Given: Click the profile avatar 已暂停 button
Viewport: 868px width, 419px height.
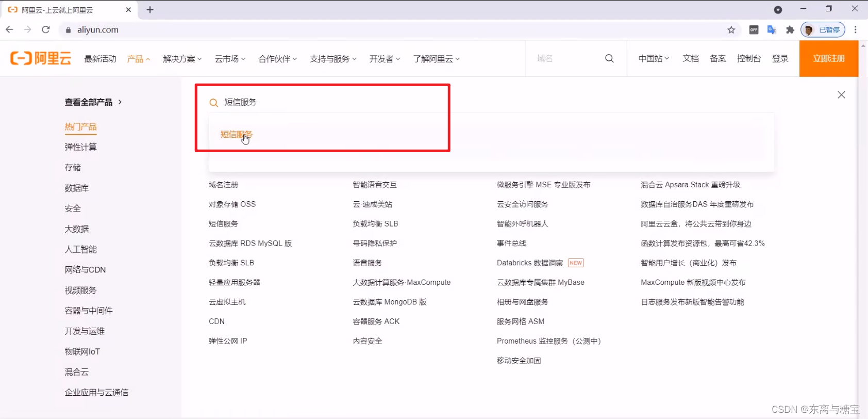Looking at the screenshot, I should (823, 30).
